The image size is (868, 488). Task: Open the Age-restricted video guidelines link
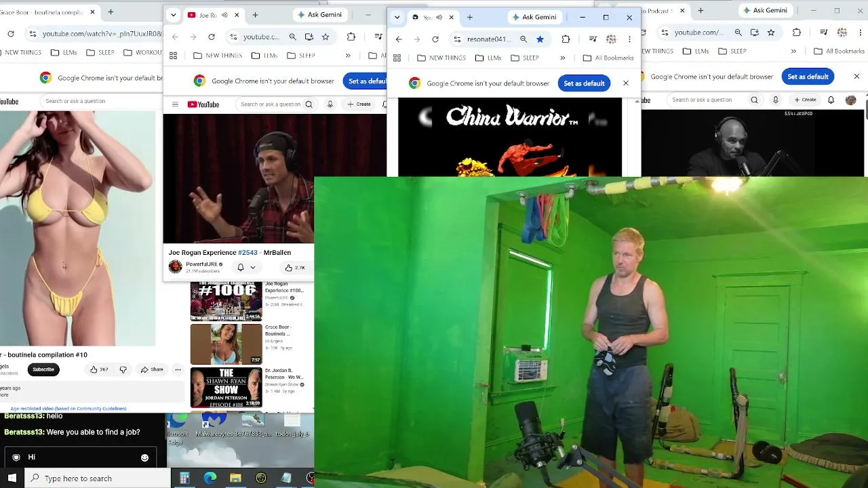[68, 409]
